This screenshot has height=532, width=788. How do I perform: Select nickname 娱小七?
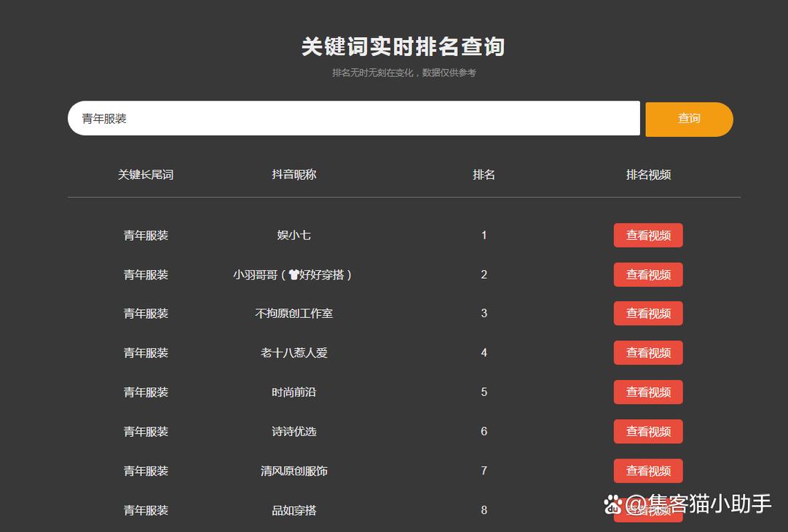tap(294, 235)
